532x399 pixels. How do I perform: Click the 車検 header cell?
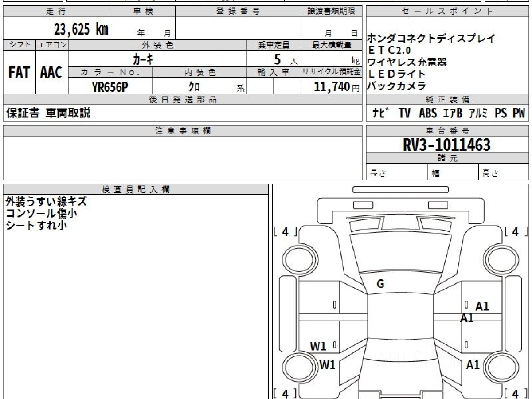pos(142,12)
